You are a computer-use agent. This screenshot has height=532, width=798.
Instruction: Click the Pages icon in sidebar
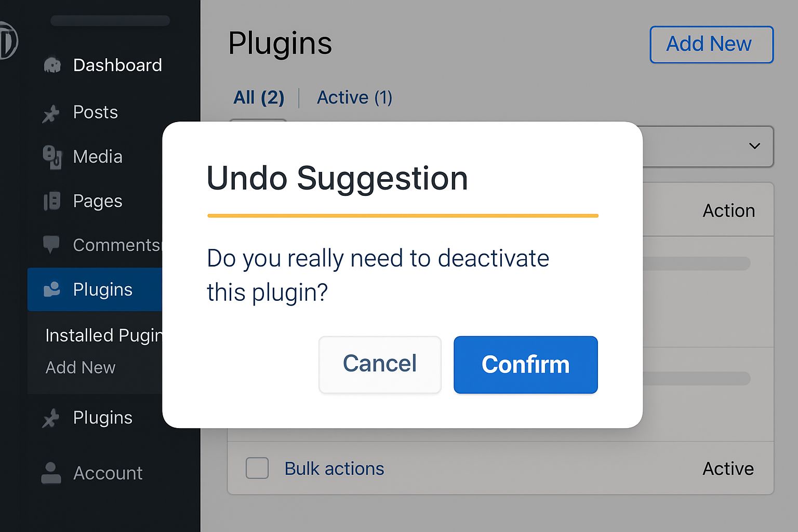(52, 201)
